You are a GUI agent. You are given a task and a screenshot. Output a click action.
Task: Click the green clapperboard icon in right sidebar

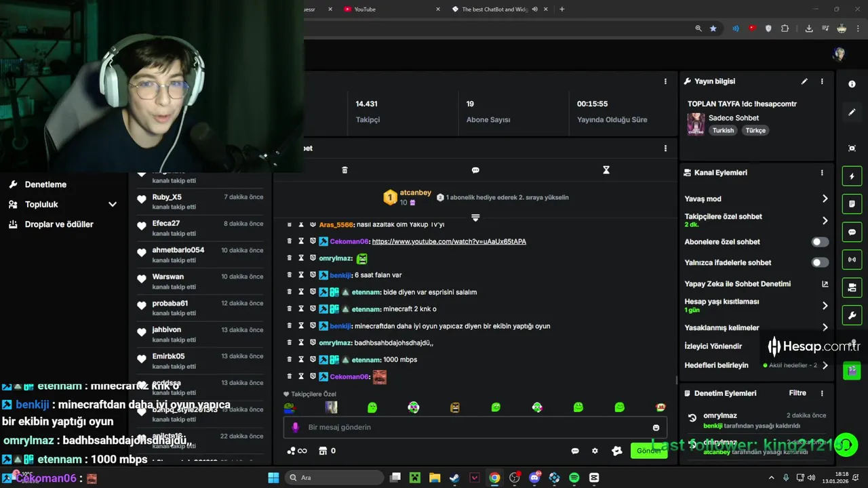point(852,371)
